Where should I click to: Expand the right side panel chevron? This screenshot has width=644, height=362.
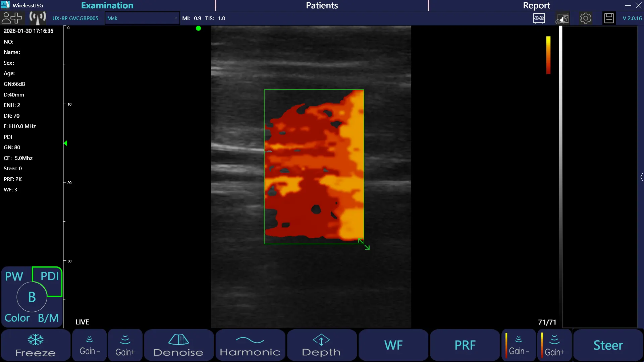click(x=641, y=177)
